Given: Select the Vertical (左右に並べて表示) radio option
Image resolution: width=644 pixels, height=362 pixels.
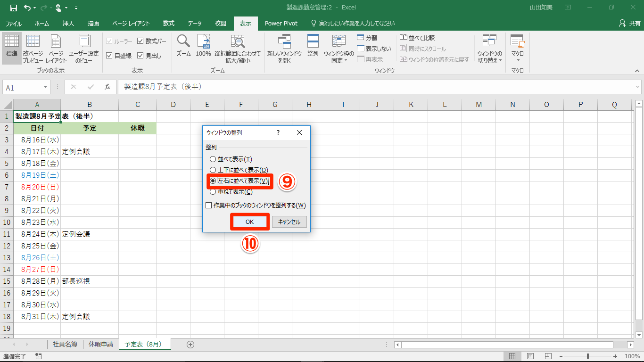Looking at the screenshot, I should (x=213, y=181).
